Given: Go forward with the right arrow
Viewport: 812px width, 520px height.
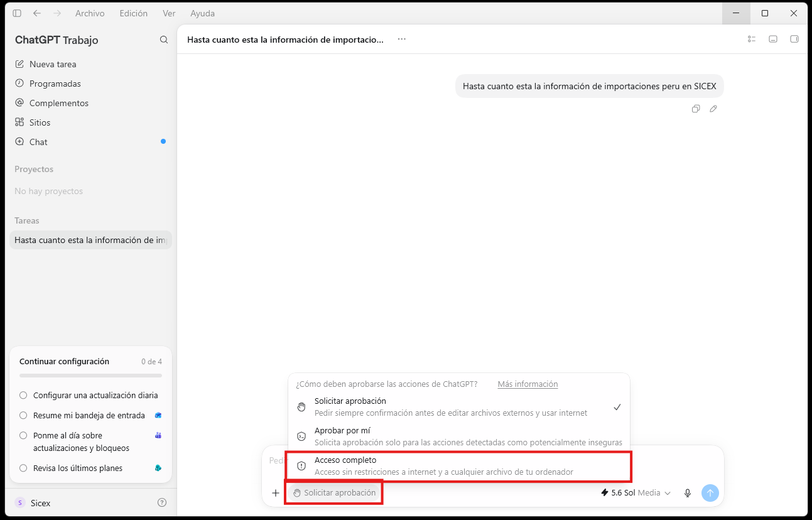Looking at the screenshot, I should (x=57, y=13).
